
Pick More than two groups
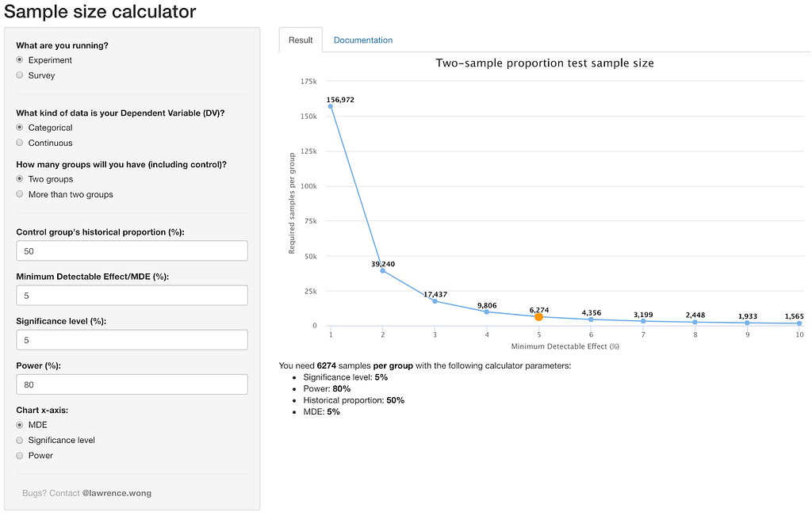pyautogui.click(x=20, y=194)
